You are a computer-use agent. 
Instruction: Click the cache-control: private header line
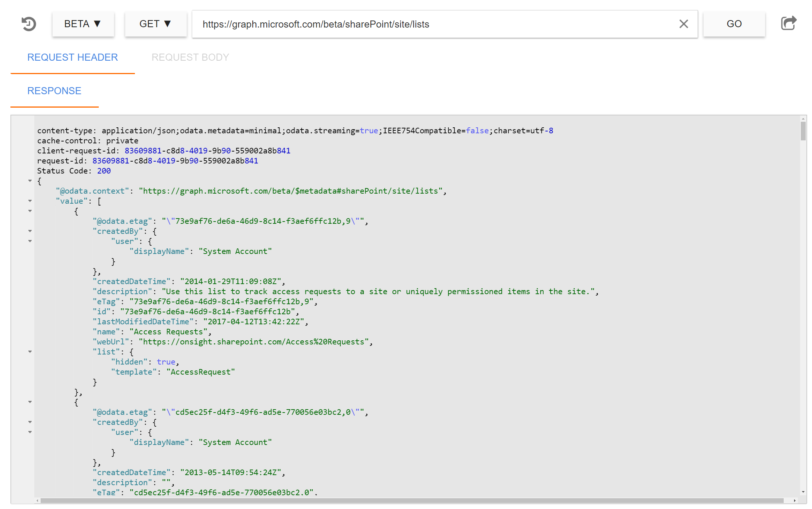[x=88, y=141]
